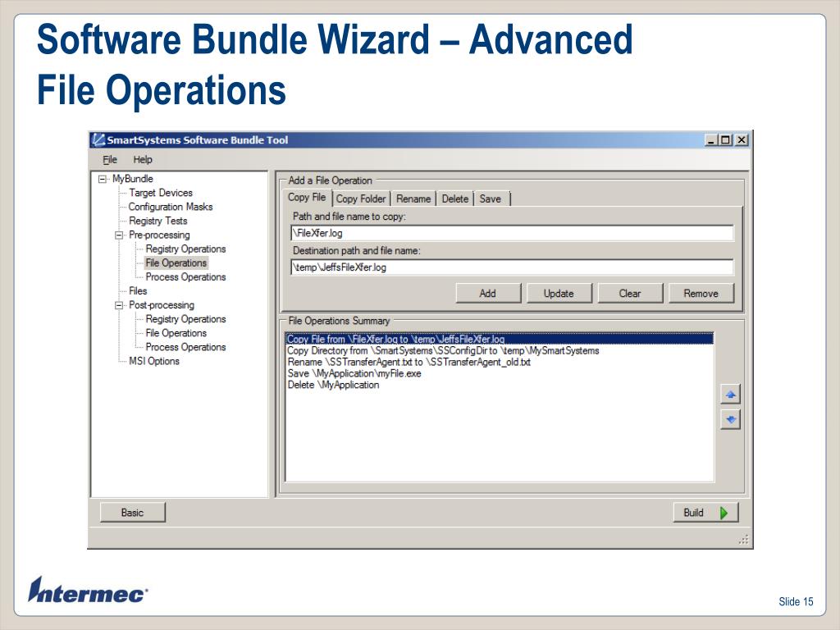Viewport: 840px width, 630px height.
Task: Select the 'Copy File from \FileXfer.log' row
Action: pos(500,339)
